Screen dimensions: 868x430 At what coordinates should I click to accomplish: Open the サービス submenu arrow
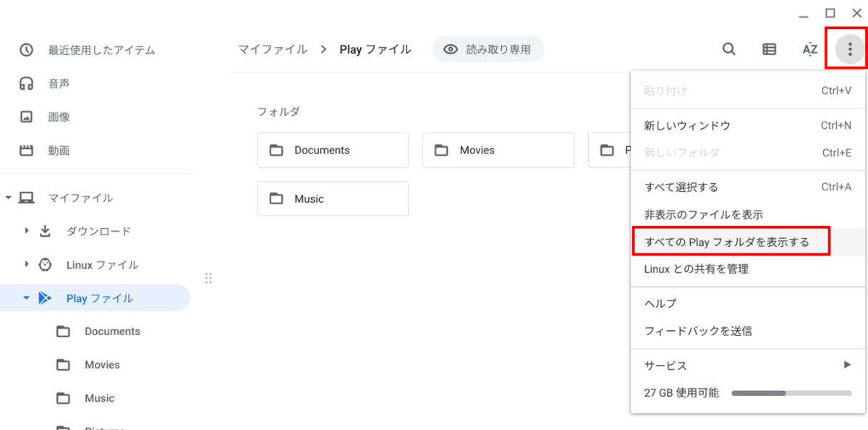click(x=847, y=365)
